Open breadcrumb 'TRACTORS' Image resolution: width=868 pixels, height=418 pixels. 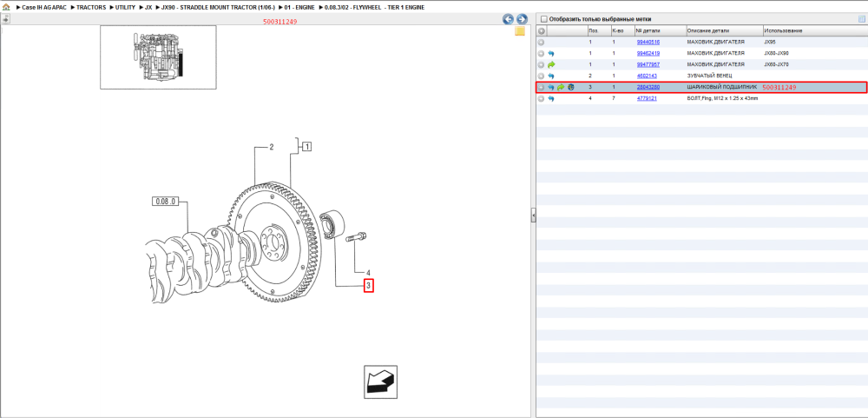[91, 7]
